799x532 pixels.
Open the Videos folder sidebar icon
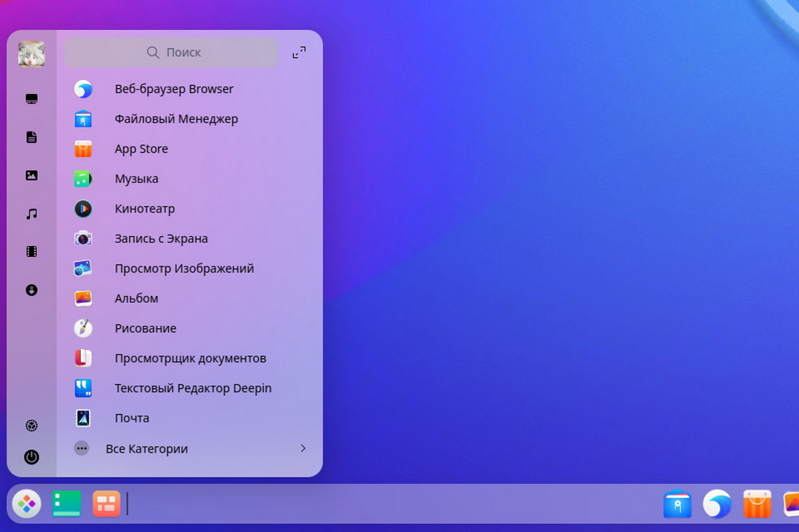32,252
